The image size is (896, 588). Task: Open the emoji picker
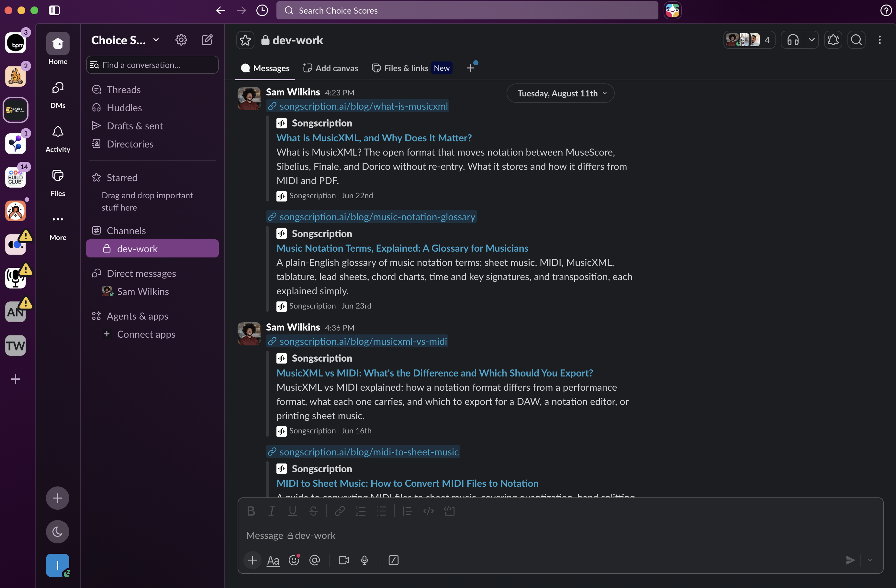click(x=294, y=561)
